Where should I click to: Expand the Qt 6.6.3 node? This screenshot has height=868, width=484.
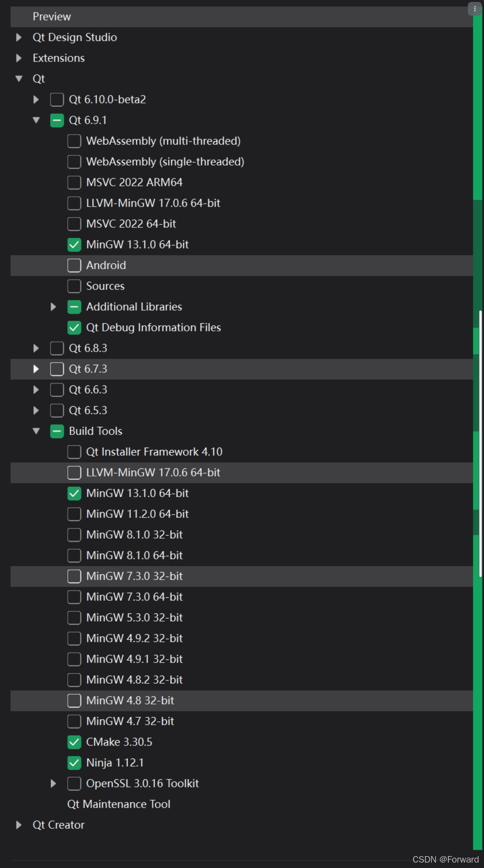36,390
